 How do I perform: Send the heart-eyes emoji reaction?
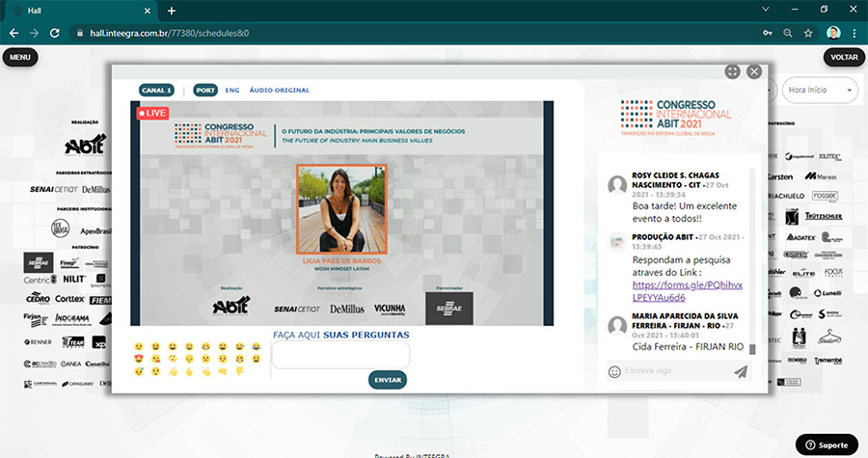coord(139,359)
